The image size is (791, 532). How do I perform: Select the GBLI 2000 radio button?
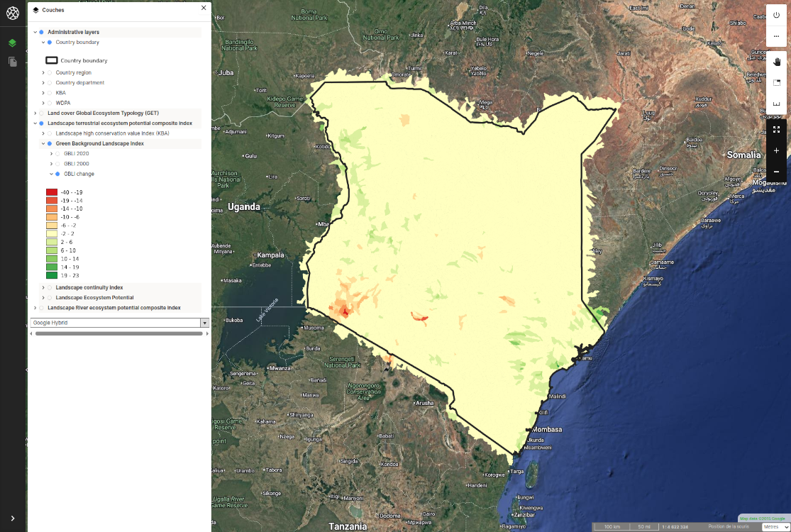[x=57, y=163]
